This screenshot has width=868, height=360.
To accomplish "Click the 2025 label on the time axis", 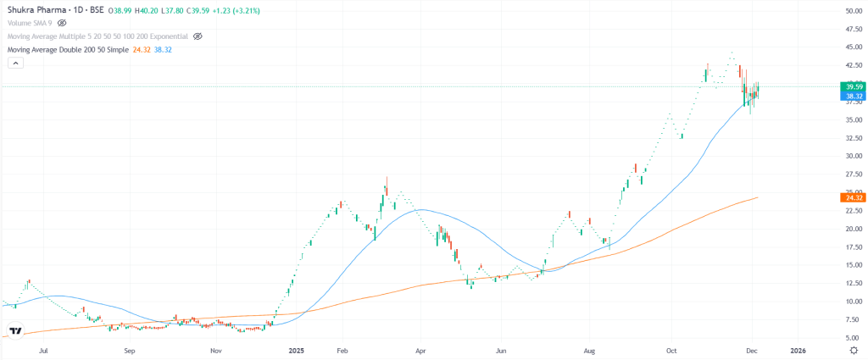I will coord(296,349).
